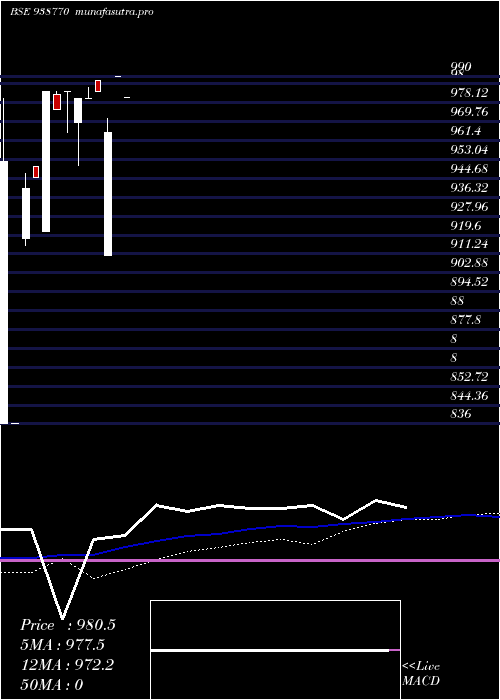Select the 852.72 price axis label

coord(469,377)
